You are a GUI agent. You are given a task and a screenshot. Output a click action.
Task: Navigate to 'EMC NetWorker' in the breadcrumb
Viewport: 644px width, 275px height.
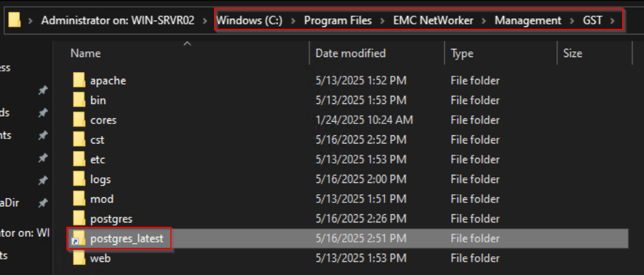[433, 20]
